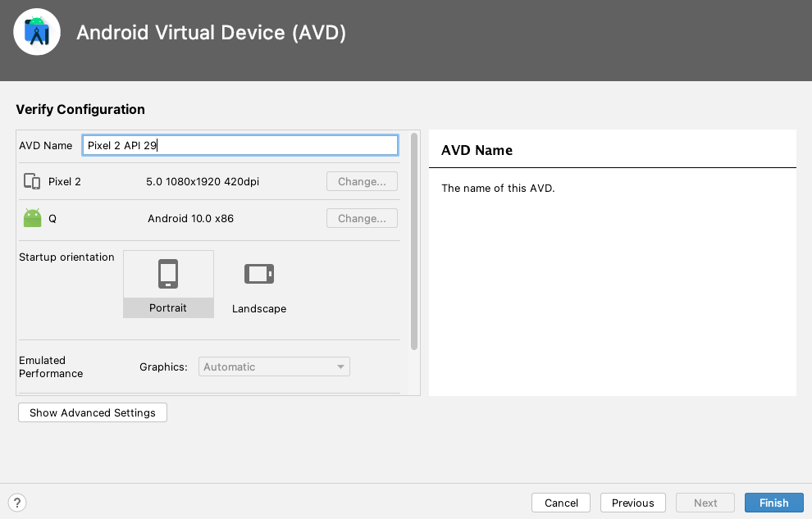Click the Finish button
The height and width of the screenshot is (519, 812).
pos(773,503)
